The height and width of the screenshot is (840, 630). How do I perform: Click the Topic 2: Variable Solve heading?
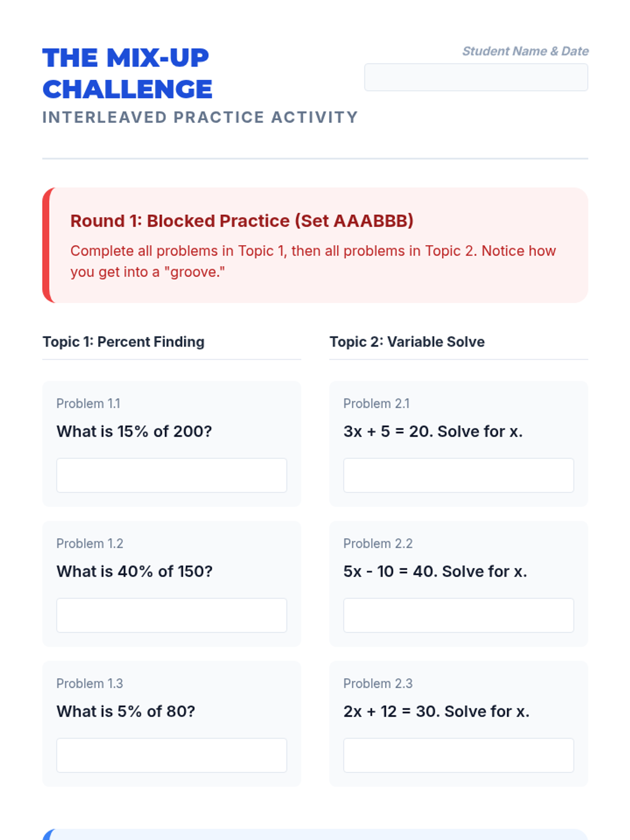[407, 342]
